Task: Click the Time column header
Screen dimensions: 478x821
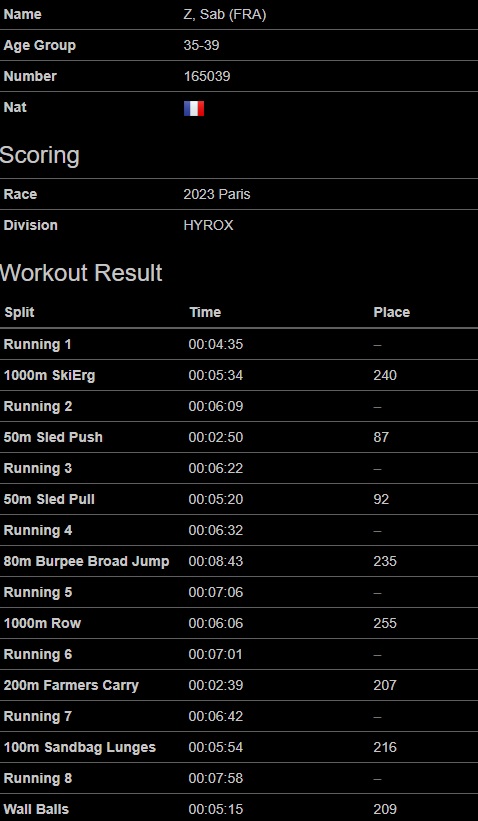Action: tap(205, 312)
